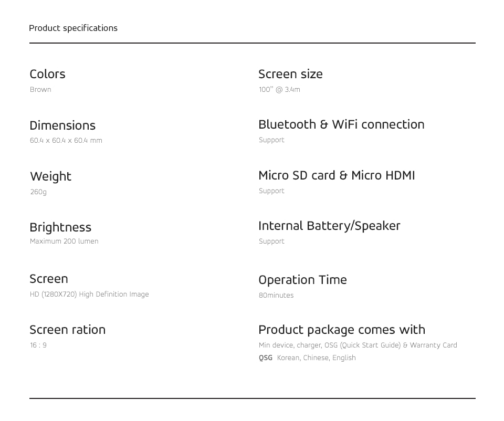Click the 260g weight value
This screenshot has height=421, width=504.
pos(38,192)
